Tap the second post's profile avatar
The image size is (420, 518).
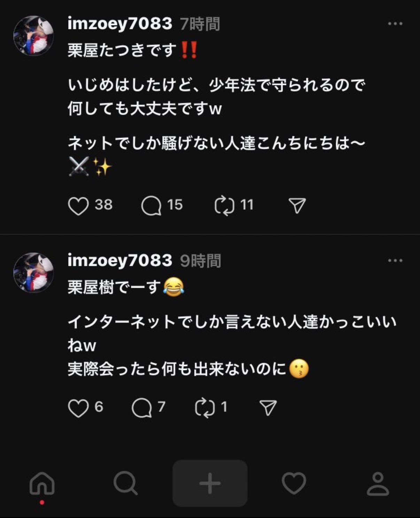point(33,272)
